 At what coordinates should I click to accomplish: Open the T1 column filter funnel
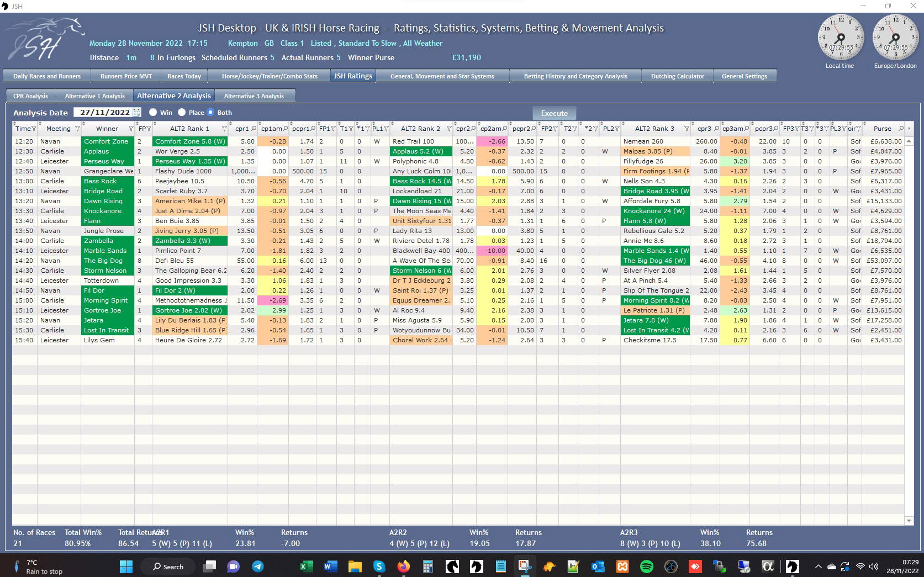pyautogui.click(x=350, y=129)
